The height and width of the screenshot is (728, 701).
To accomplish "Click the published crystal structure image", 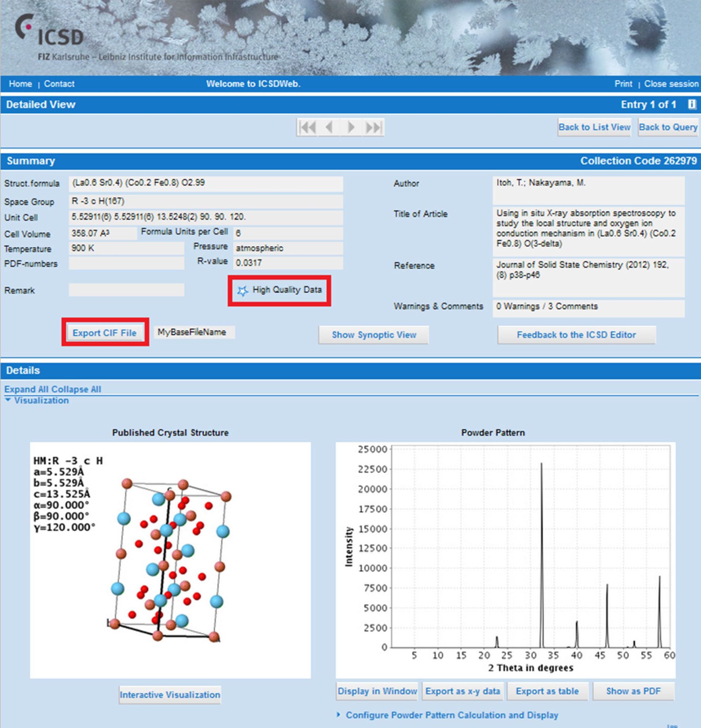I will click(170, 560).
